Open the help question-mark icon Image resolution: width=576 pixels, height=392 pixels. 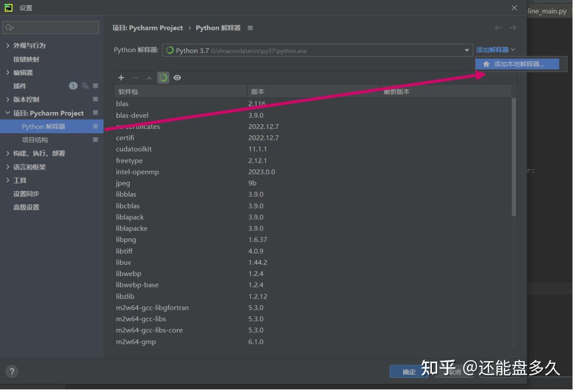click(12, 371)
